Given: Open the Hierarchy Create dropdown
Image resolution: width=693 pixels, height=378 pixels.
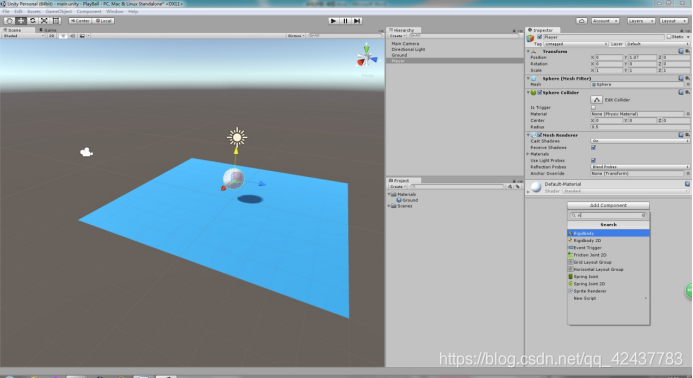Looking at the screenshot, I should point(397,36).
